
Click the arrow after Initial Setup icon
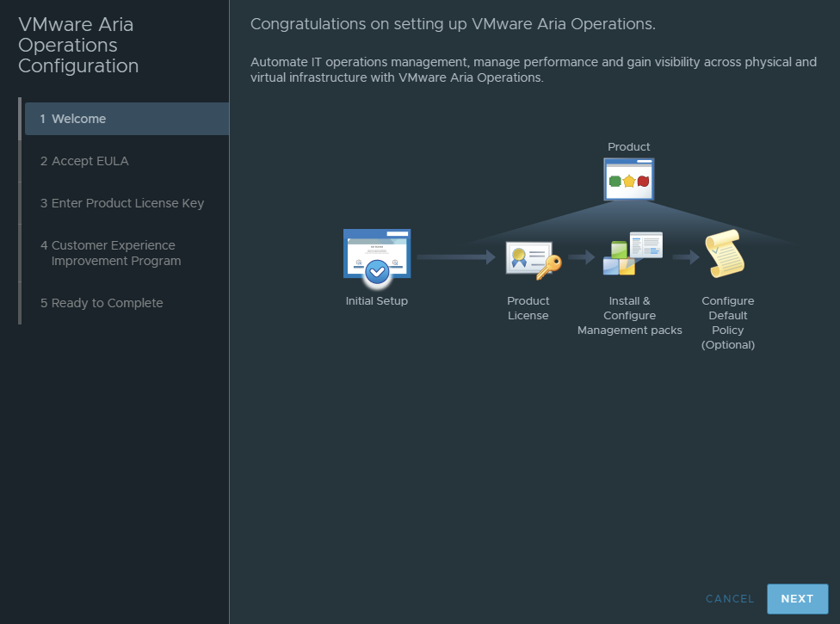pyautogui.click(x=456, y=257)
